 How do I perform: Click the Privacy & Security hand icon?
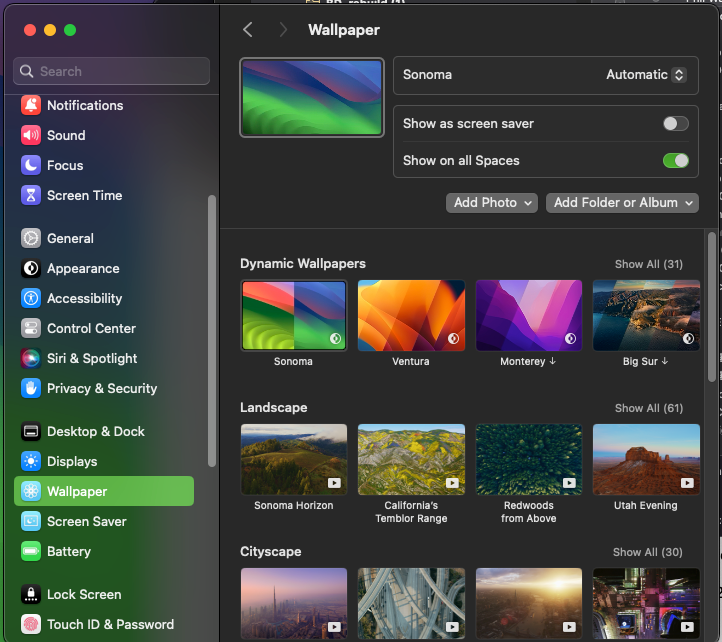pyautogui.click(x=31, y=388)
